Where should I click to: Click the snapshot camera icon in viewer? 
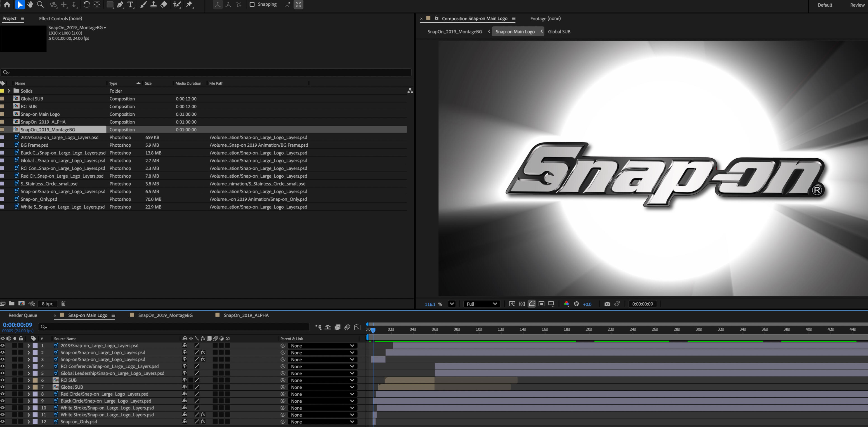click(607, 304)
